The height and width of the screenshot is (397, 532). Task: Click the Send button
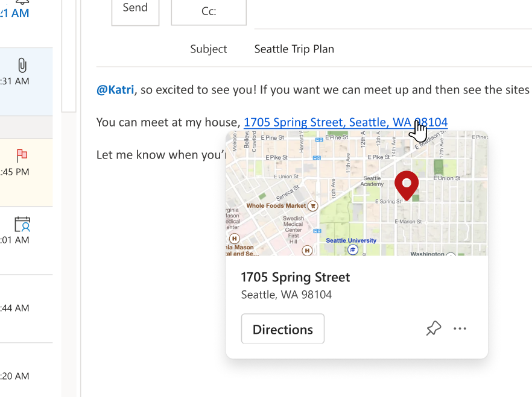tap(135, 10)
